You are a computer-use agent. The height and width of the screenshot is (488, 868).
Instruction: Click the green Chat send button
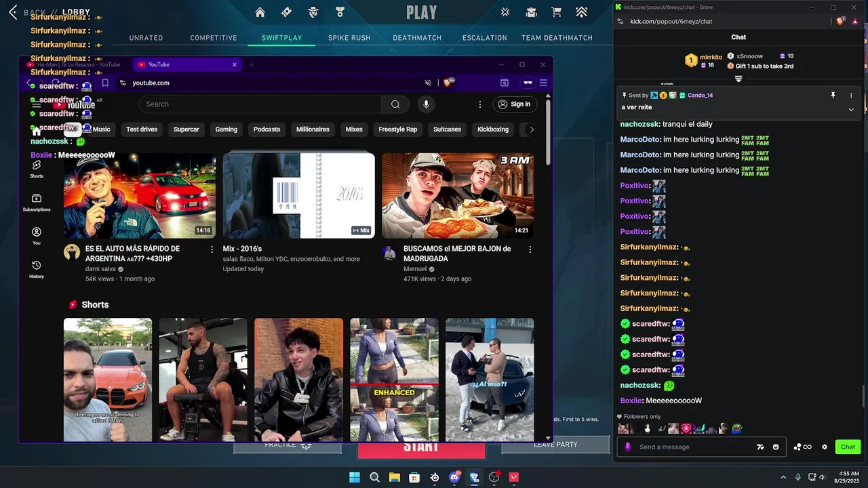tap(848, 447)
